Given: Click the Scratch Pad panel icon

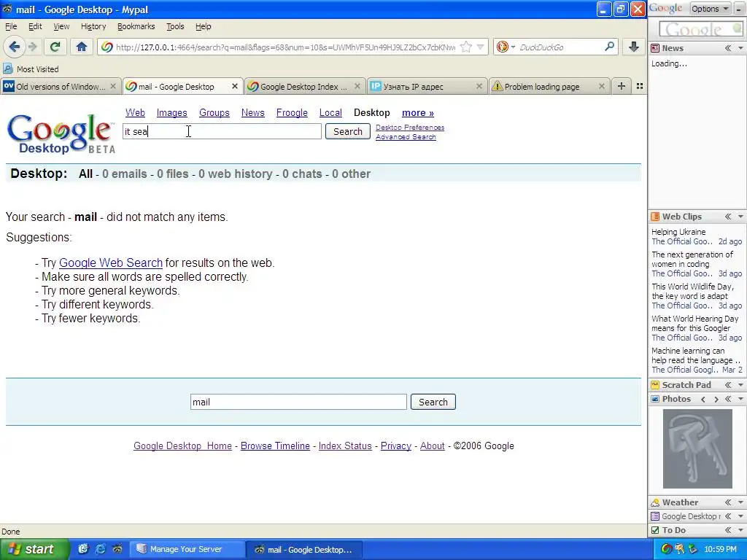Looking at the screenshot, I should point(655,385).
